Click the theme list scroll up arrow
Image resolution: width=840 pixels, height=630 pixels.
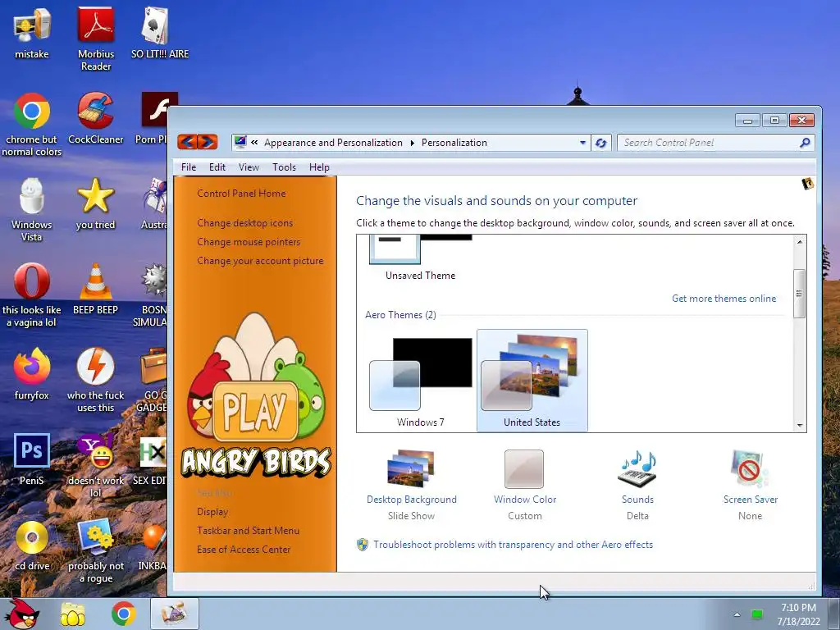pyautogui.click(x=799, y=242)
